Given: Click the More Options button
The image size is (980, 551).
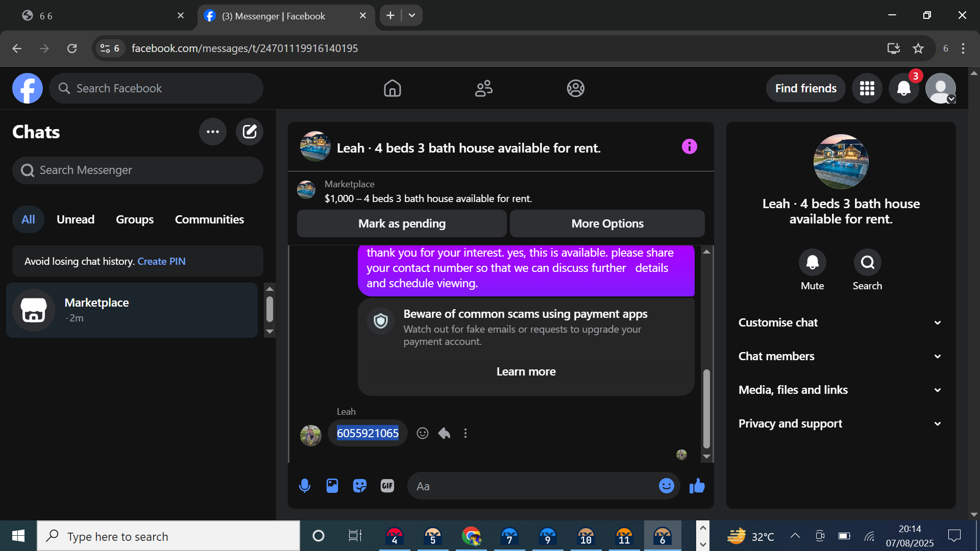Looking at the screenshot, I should point(607,223).
